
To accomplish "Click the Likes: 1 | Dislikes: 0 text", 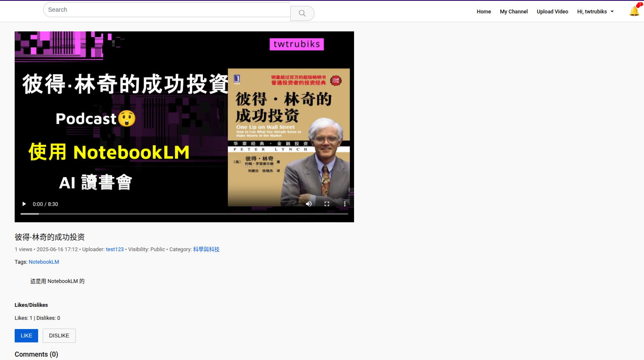I will 37,318.
